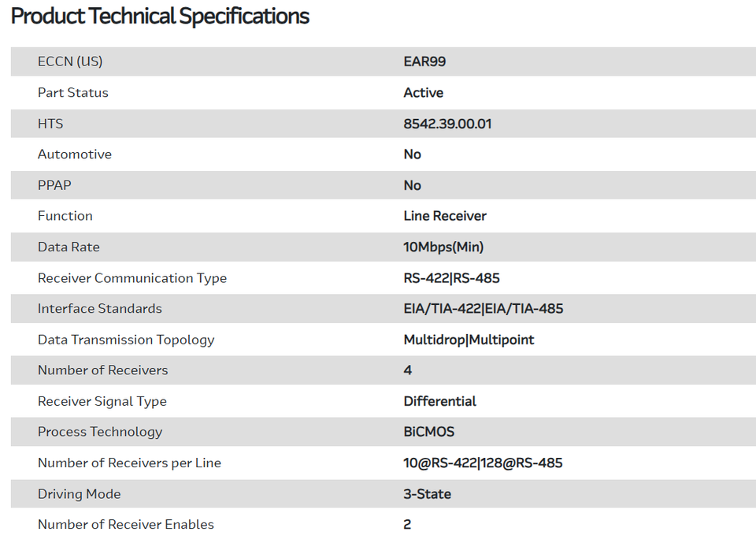Select the Active status value
Screen dimensions: 756x539
tap(424, 92)
